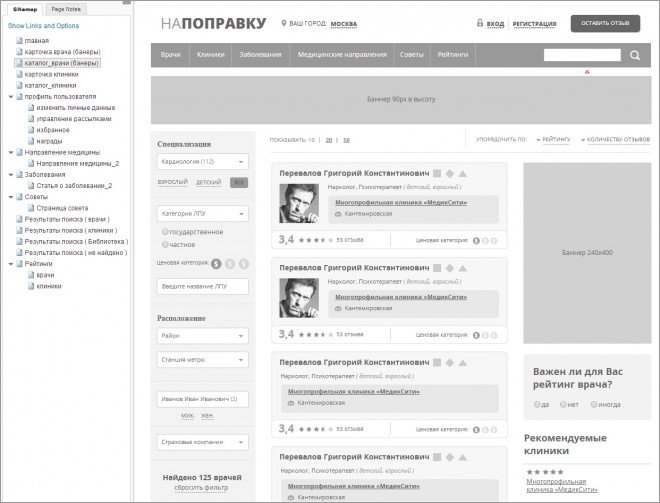Click the page icon beside каталог_клиники

pyautogui.click(x=19, y=85)
